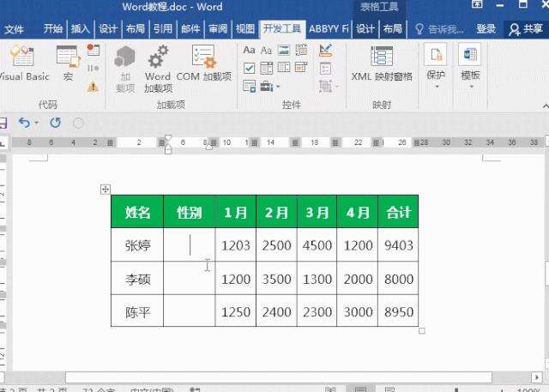The height and width of the screenshot is (392, 549).
Task: Expand the Template (模板) dropdown
Action: point(470,66)
